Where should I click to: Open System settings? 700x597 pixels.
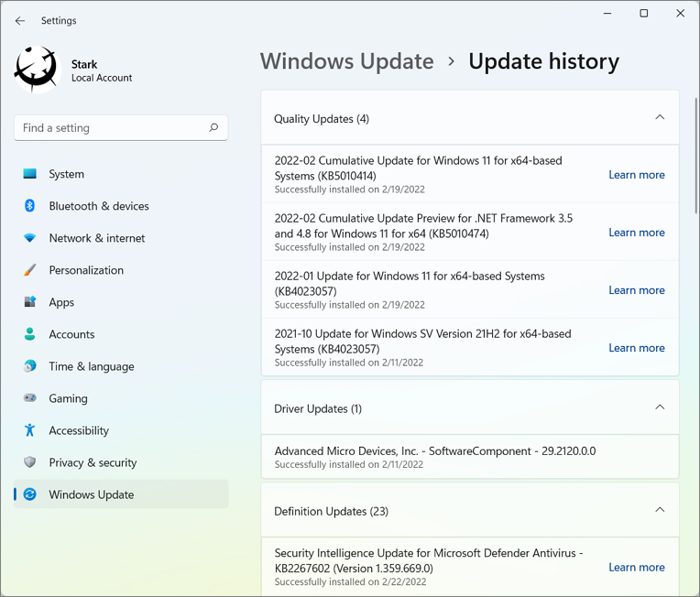pyautogui.click(x=121, y=174)
